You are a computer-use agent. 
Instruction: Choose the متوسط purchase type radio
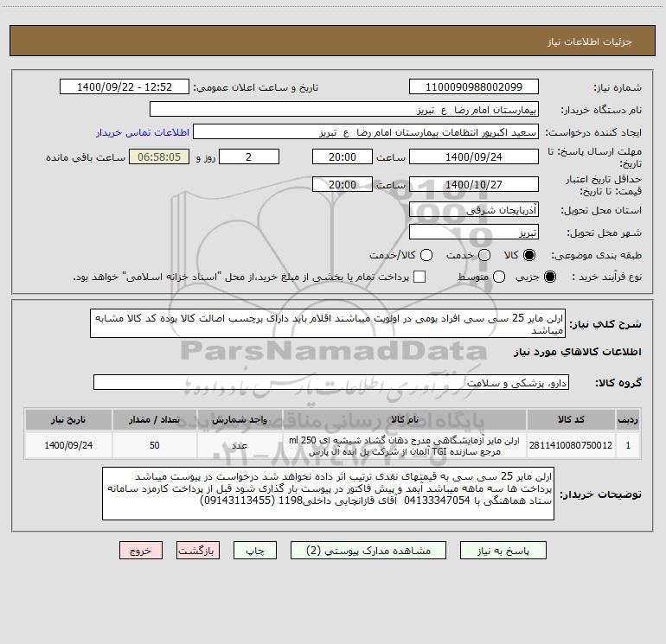coord(499,277)
